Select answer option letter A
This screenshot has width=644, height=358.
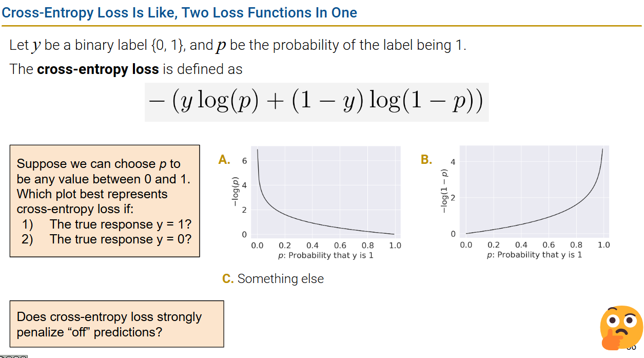tap(224, 160)
